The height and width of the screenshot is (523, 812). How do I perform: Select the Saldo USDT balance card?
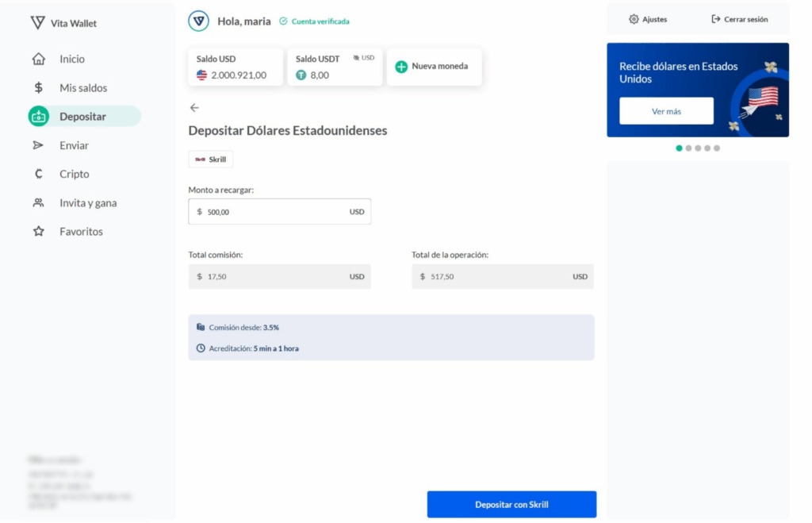click(335, 67)
